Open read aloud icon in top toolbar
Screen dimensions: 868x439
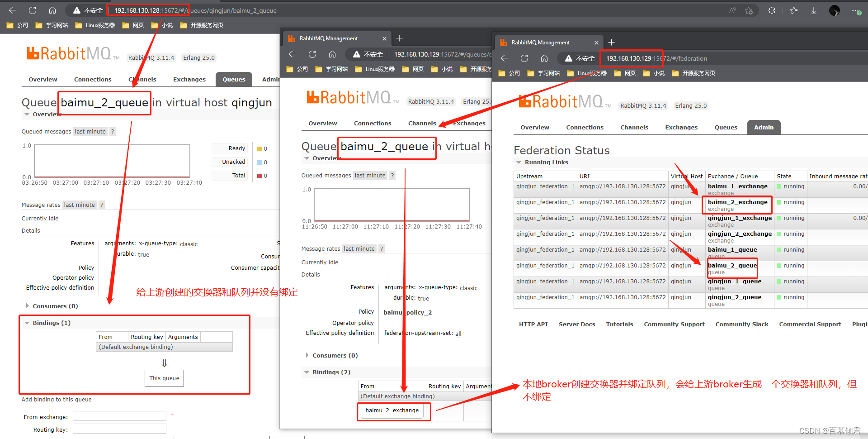pyautogui.click(x=732, y=10)
